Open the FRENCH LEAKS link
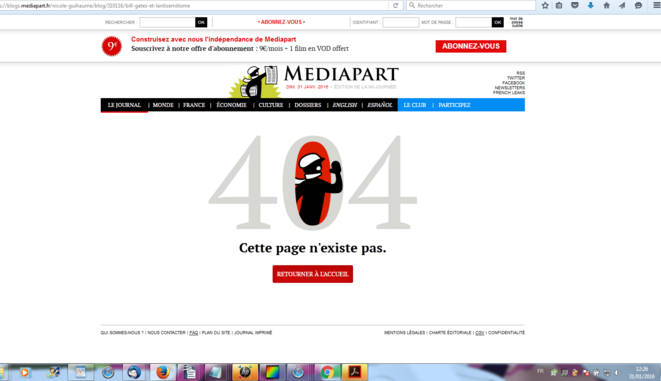The image size is (661, 381). (509, 93)
